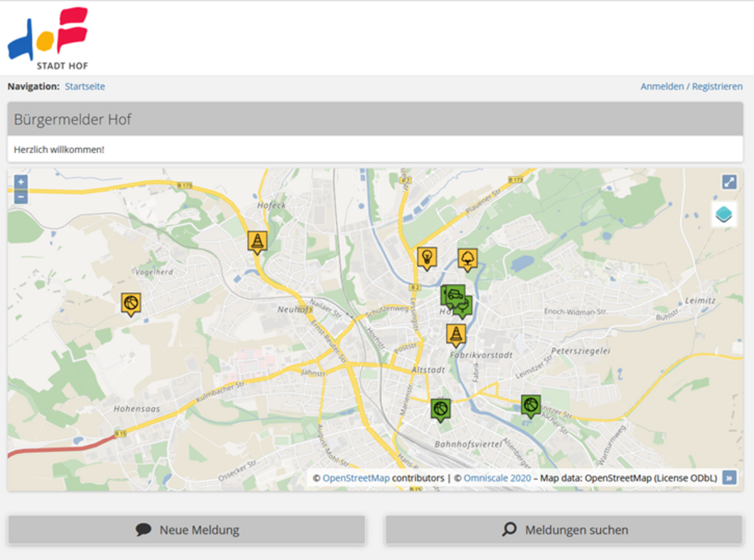Viewport: 754px width, 560px height.
Task: Collapse the map attribution arrow
Action: point(729,478)
